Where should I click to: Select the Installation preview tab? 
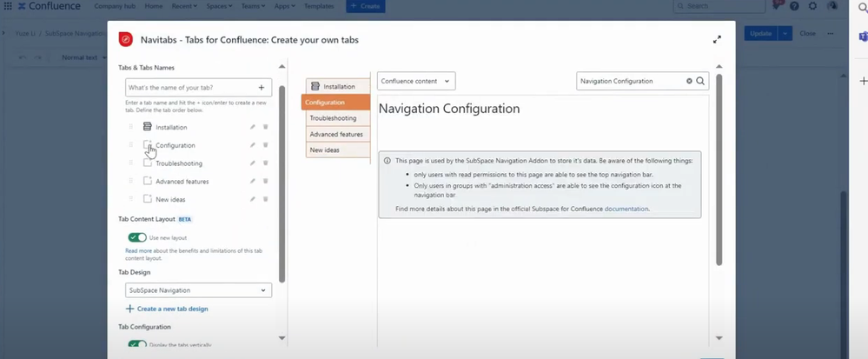coord(338,86)
